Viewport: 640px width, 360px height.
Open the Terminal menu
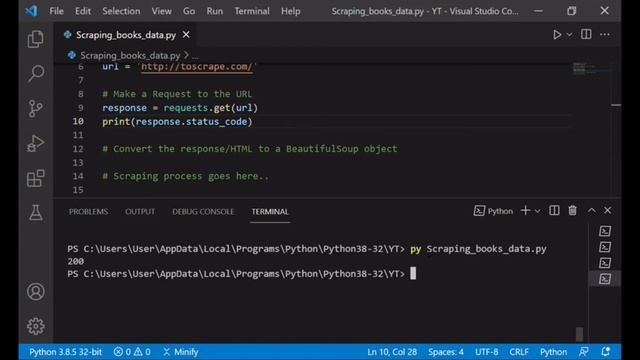tap(252, 11)
